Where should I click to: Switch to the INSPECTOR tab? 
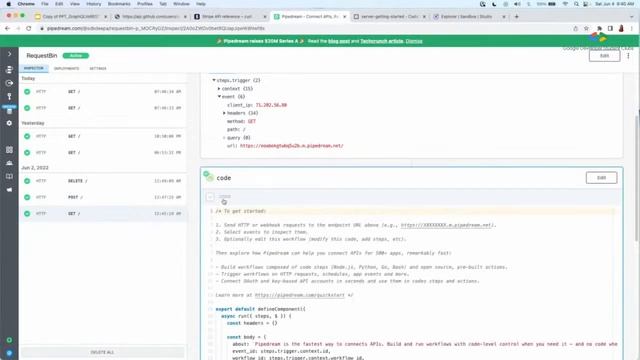(x=34, y=68)
